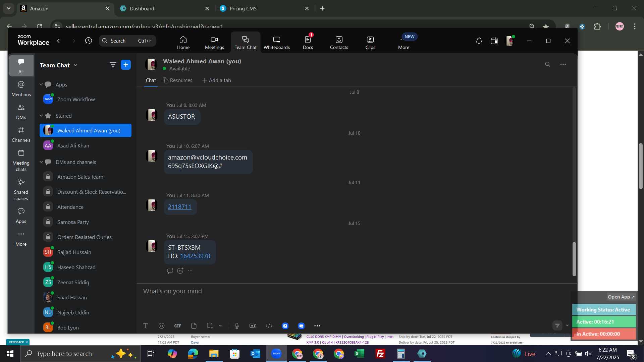The image size is (644, 362).
Task: Open the GIF picker
Action: pyautogui.click(x=178, y=326)
